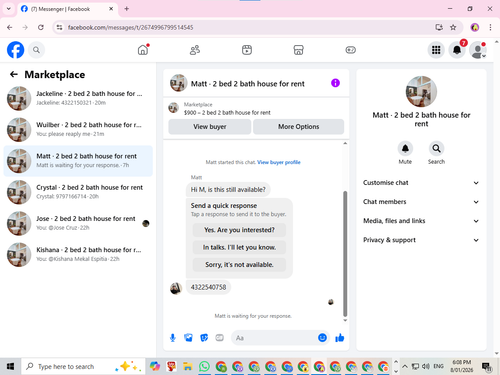Image resolution: width=500 pixels, height=375 pixels.
Task: Open Copilot from the taskbar
Action: click(155, 366)
